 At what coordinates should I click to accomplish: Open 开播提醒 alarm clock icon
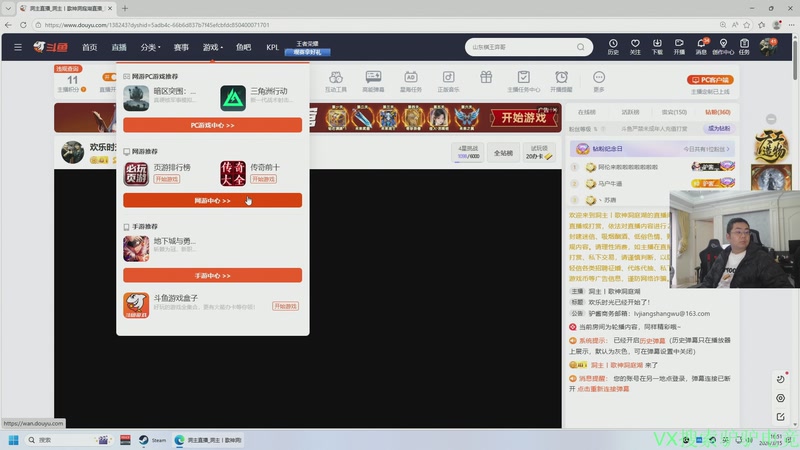561,82
